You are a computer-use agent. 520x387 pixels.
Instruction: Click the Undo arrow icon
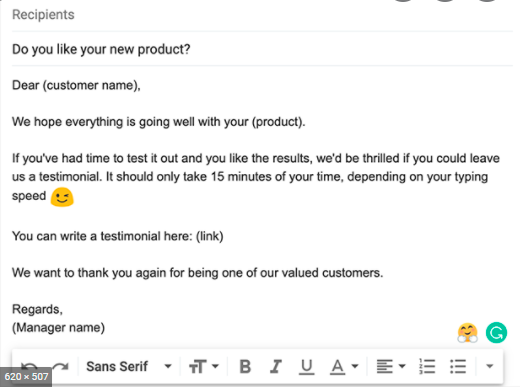tap(29, 366)
